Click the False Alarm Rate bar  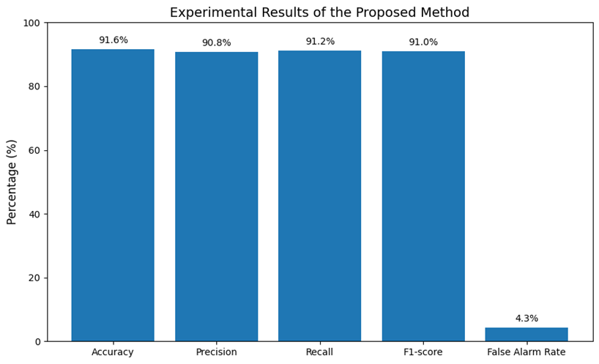coord(527,335)
